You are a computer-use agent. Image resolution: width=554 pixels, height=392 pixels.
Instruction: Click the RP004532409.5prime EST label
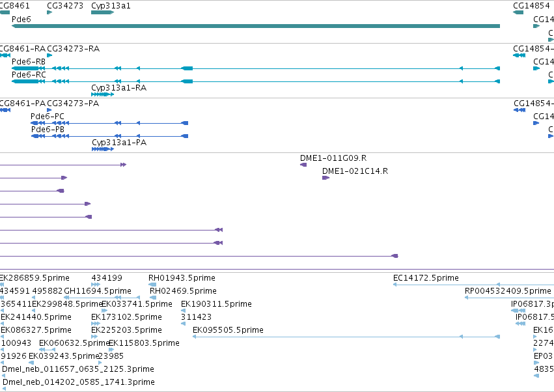pos(508,291)
